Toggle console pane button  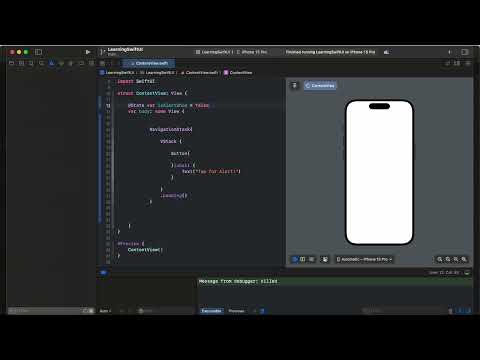pyautogui.click(x=468, y=311)
